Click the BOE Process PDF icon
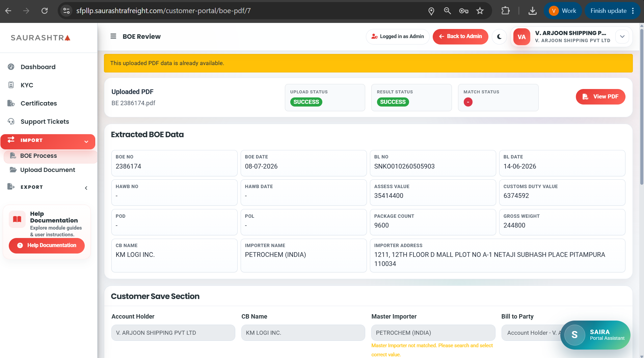The width and height of the screenshot is (644, 358). pos(13,155)
